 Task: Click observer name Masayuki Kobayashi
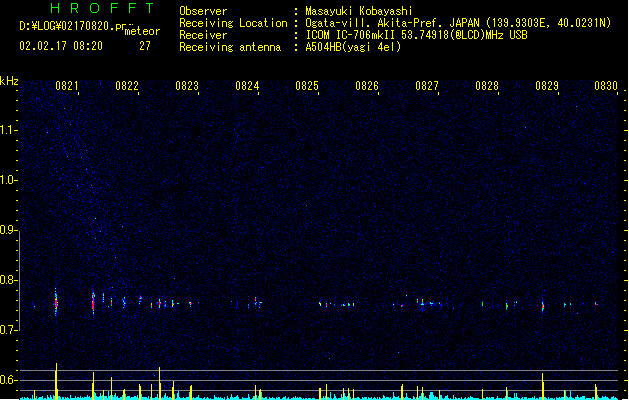pyautogui.click(x=359, y=11)
